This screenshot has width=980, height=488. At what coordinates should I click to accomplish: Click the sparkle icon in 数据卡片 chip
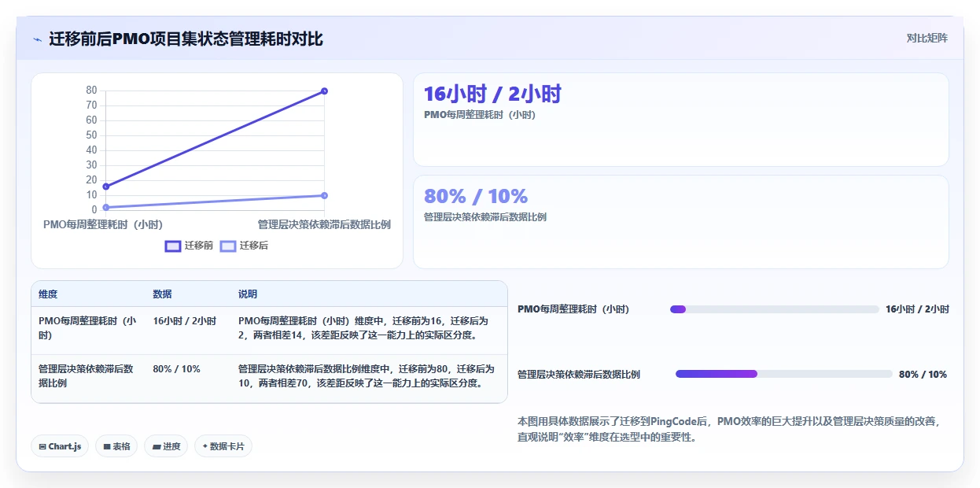tap(205, 446)
